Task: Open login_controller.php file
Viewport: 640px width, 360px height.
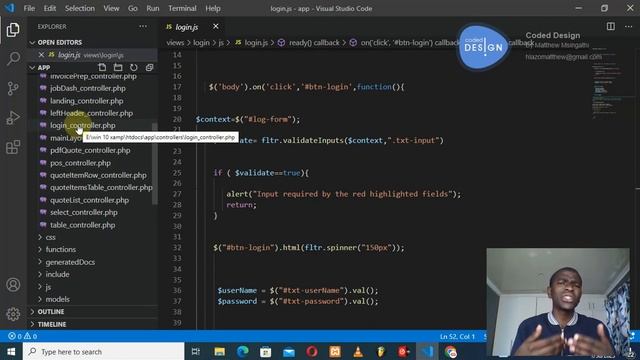Action: click(x=82, y=125)
